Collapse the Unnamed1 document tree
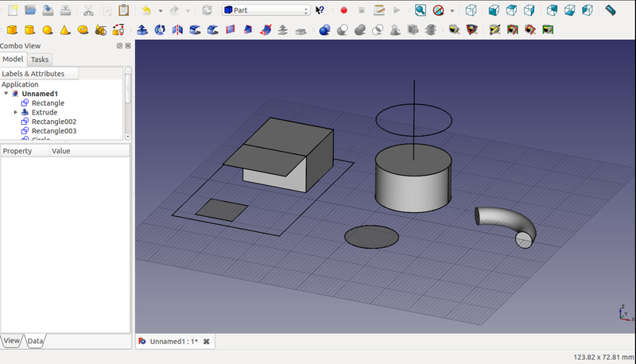636x364 pixels. pyautogui.click(x=6, y=94)
